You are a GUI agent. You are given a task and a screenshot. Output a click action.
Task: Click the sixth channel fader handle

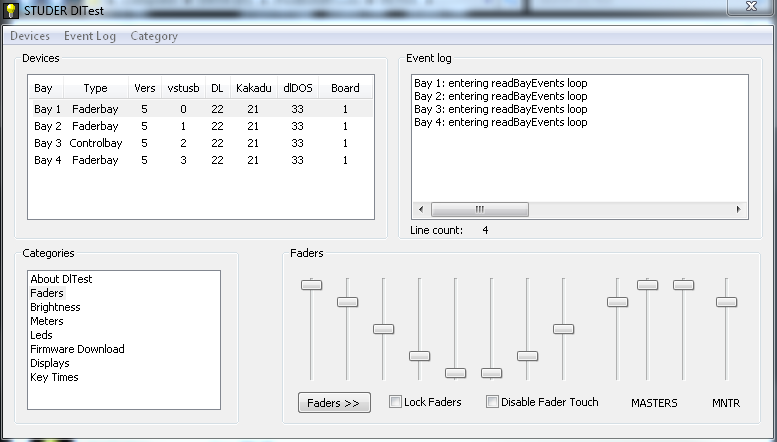pyautogui.click(x=492, y=373)
